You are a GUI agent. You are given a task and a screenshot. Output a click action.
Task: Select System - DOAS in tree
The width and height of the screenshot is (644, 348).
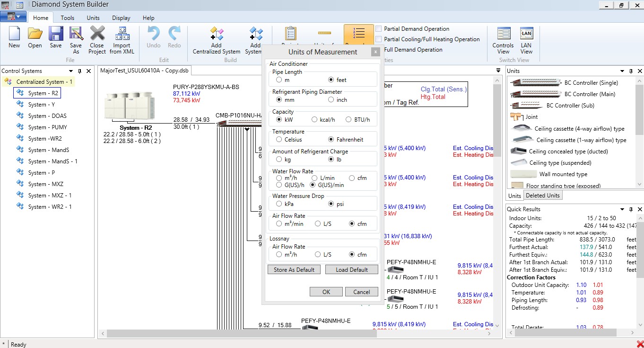click(x=42, y=116)
